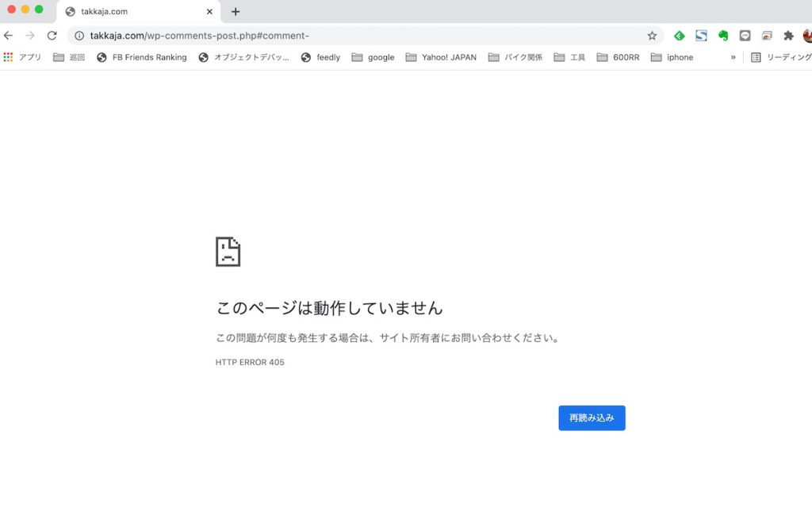View site information icon in address bar
The height and width of the screenshot is (508, 812).
coord(79,36)
